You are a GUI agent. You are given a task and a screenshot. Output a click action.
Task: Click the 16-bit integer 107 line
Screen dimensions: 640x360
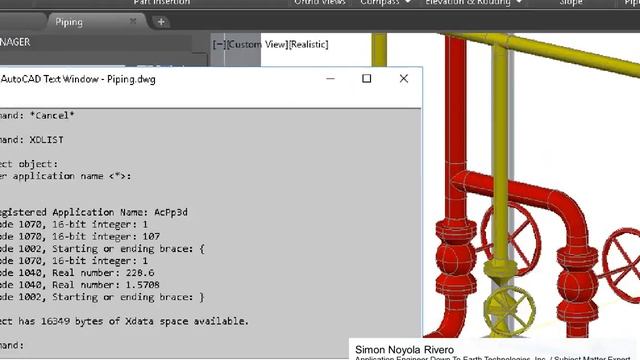pyautogui.click(x=80, y=236)
